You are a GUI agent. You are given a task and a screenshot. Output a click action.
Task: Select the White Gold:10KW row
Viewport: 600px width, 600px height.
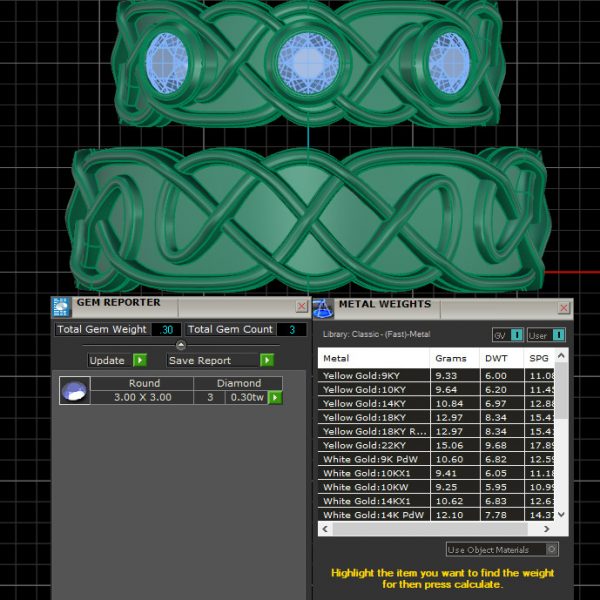373,487
